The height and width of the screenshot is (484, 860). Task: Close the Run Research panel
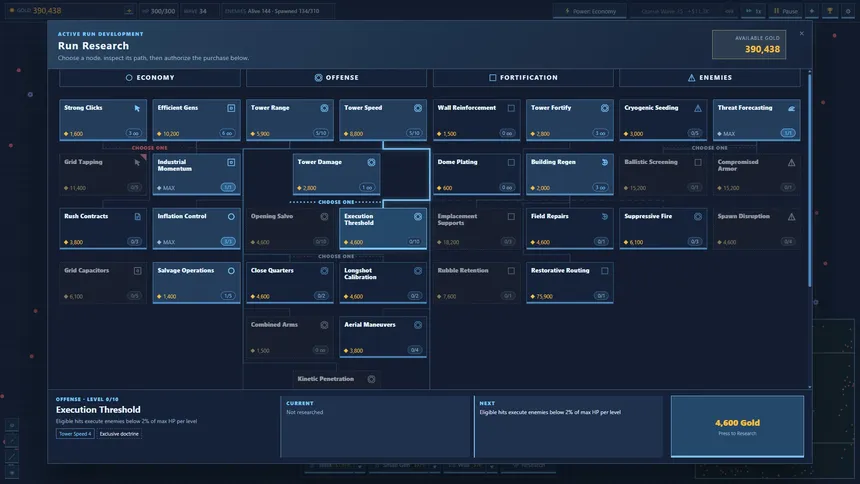click(x=801, y=33)
